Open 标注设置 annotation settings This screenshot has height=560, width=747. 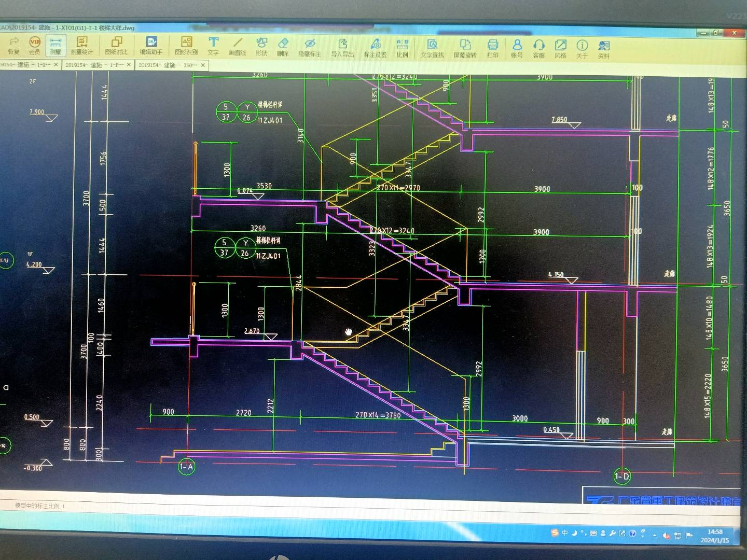tap(375, 47)
